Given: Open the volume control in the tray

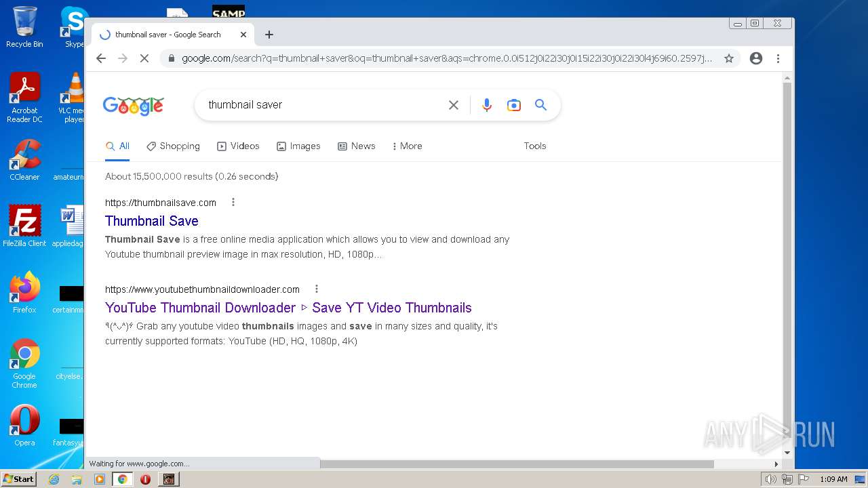Looking at the screenshot, I should [771, 479].
